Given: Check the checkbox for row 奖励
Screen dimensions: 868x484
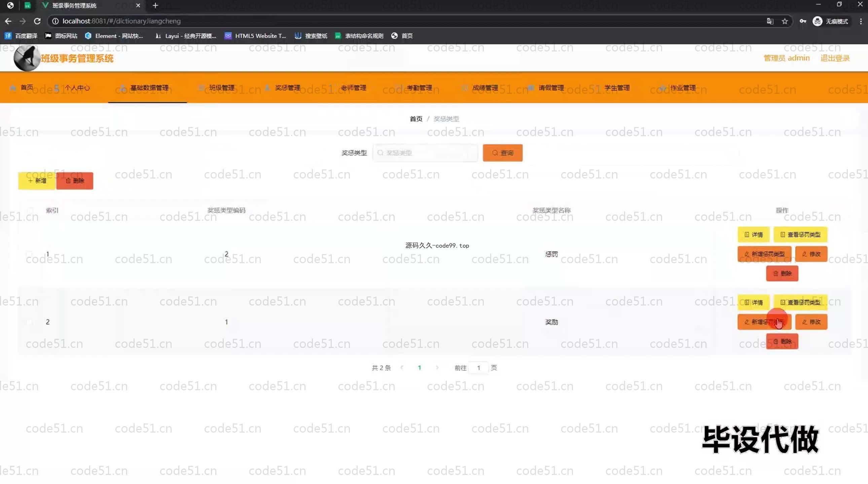Looking at the screenshot, I should pyautogui.click(x=30, y=322).
